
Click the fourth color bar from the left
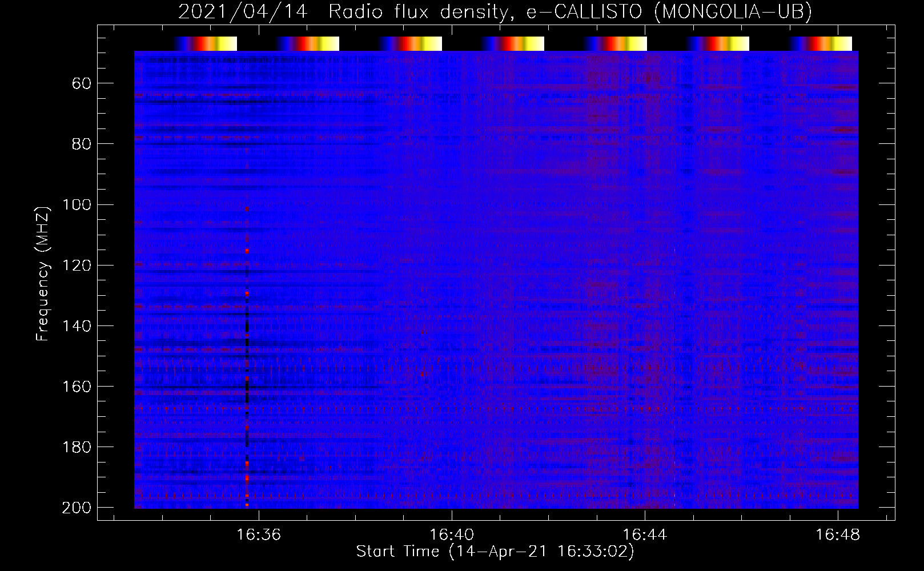[513, 43]
